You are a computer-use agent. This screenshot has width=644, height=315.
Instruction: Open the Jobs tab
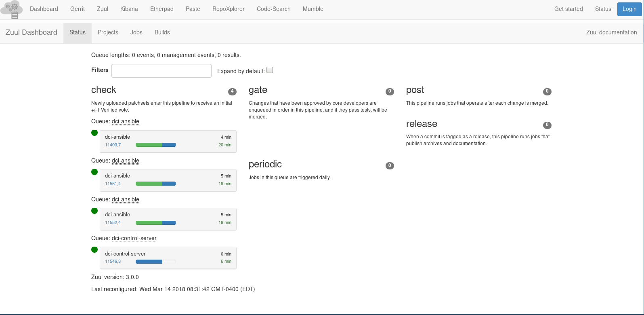point(136,32)
